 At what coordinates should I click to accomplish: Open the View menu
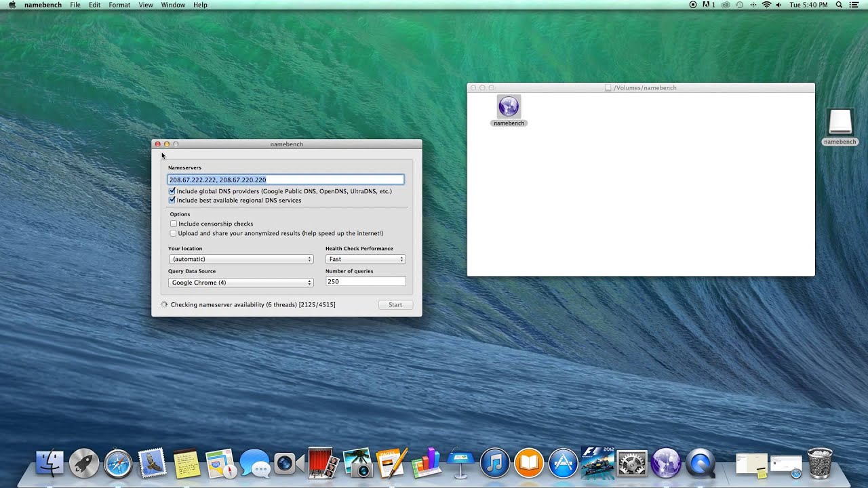[146, 5]
